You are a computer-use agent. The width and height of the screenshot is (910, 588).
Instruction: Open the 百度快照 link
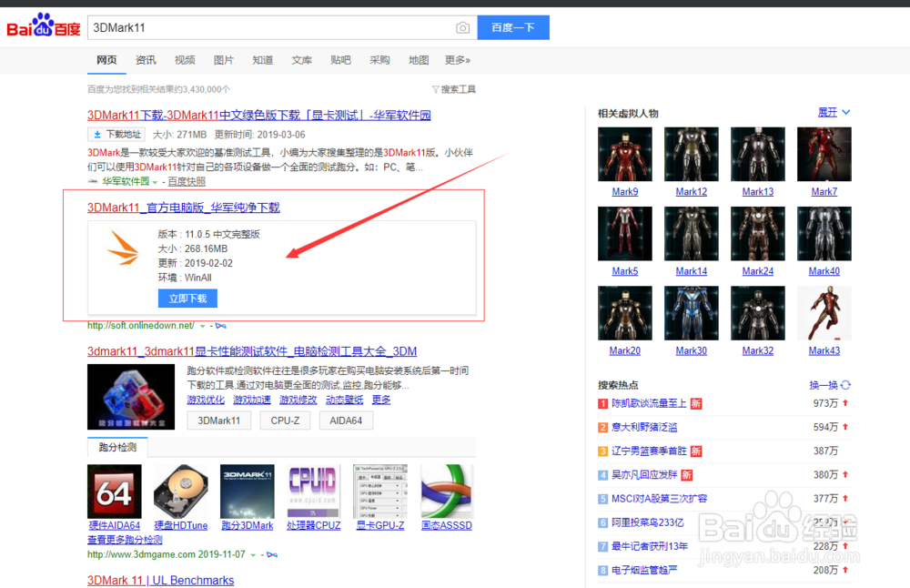point(187,182)
